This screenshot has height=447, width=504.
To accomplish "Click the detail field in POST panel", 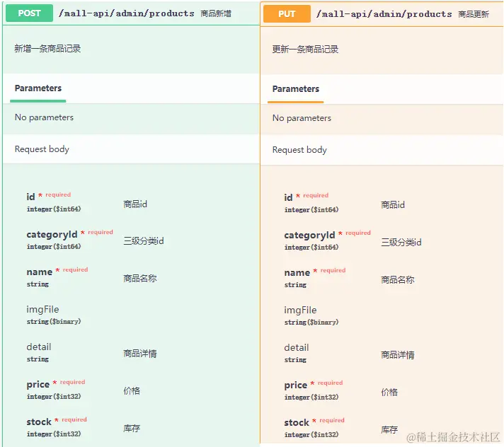I will (x=38, y=347).
